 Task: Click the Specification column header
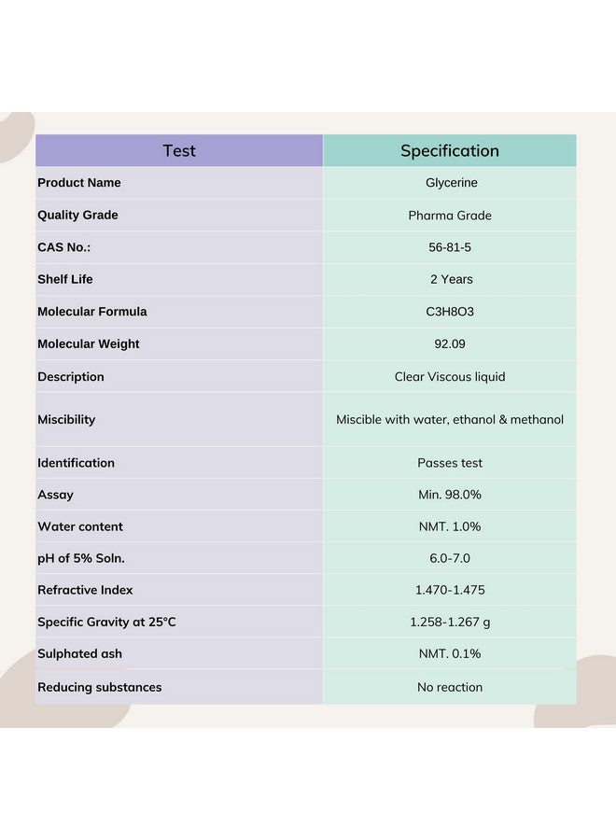coord(450,150)
